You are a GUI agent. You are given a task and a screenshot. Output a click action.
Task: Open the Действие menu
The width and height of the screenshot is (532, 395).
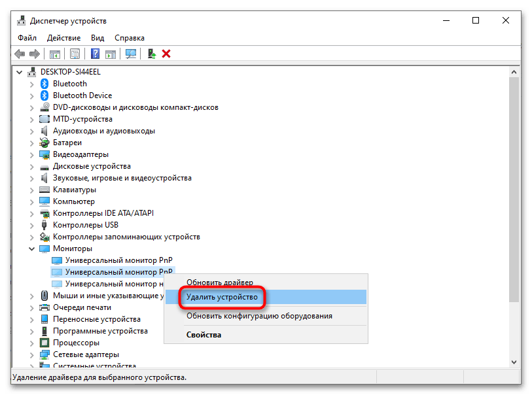point(64,38)
